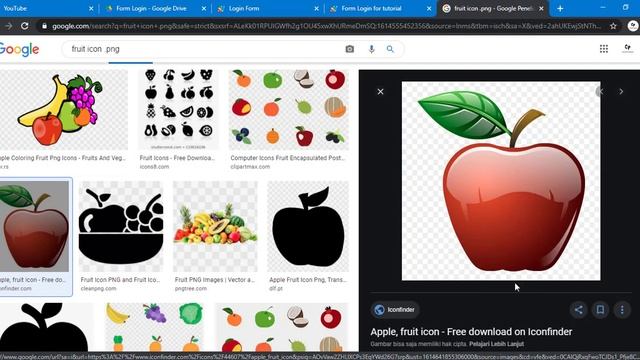Click the icons8.com source text
Image resolution: width=640 pixels, height=360 pixels.
[x=154, y=167]
